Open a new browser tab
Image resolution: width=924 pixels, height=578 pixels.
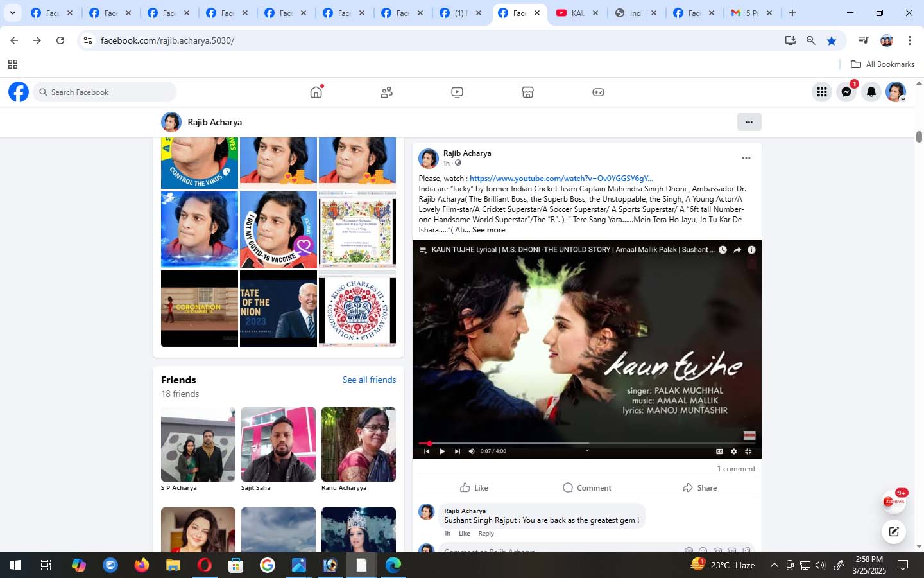pos(792,13)
